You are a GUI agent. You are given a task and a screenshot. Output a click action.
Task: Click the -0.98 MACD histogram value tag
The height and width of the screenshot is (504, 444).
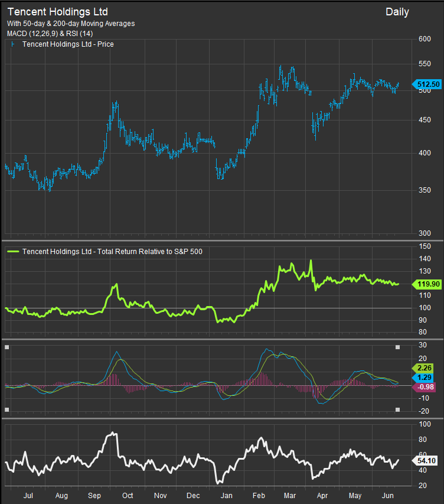tap(423, 387)
